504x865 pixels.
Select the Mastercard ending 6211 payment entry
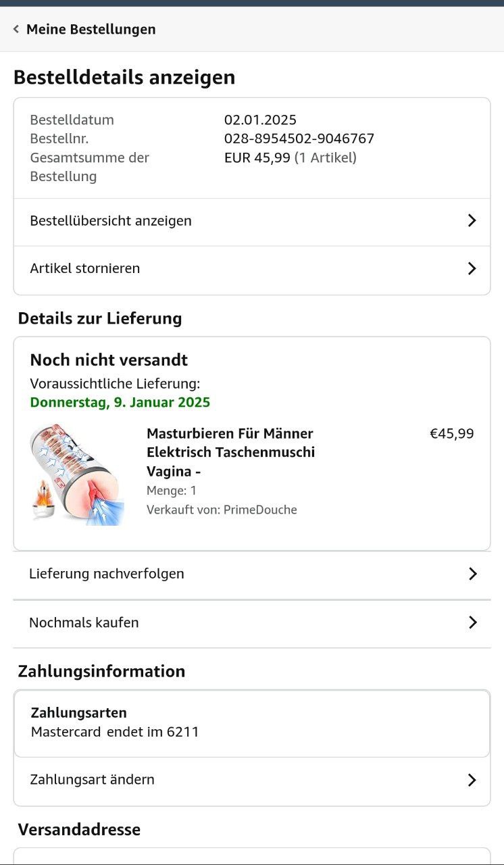coord(115,731)
